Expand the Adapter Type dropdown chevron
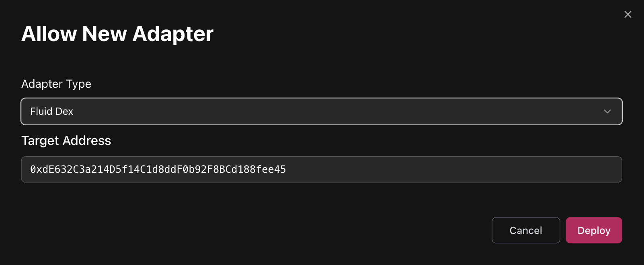 [x=607, y=112]
